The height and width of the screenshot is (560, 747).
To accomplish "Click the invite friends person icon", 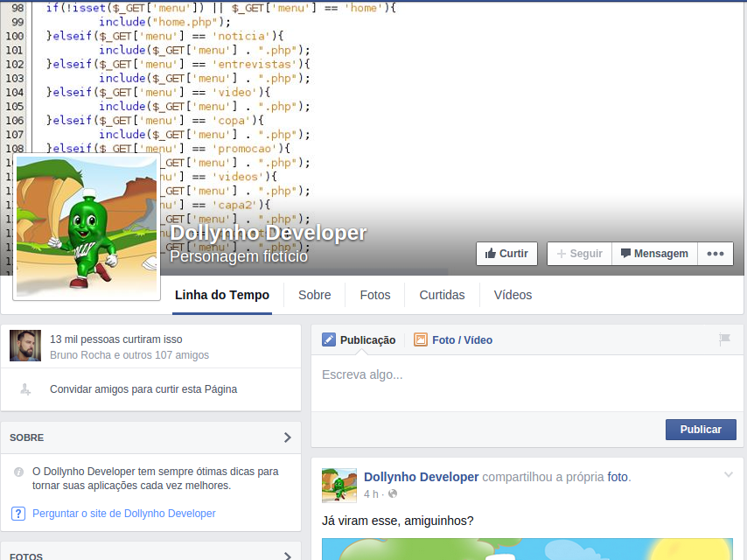I will (25, 389).
